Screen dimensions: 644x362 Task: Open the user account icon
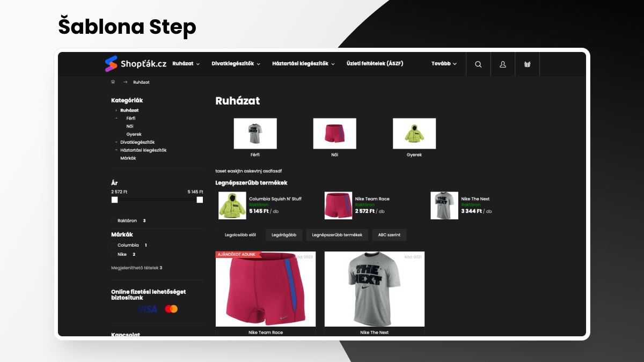tap(503, 64)
